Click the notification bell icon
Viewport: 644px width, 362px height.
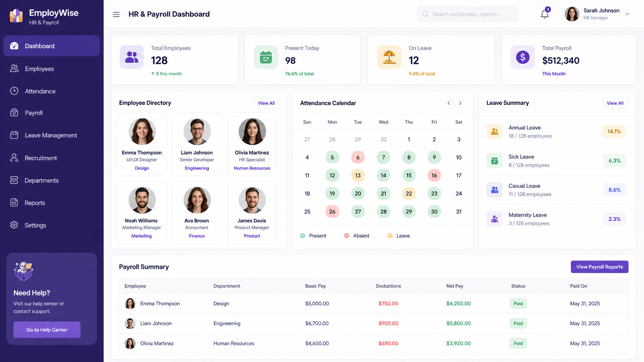(x=545, y=14)
